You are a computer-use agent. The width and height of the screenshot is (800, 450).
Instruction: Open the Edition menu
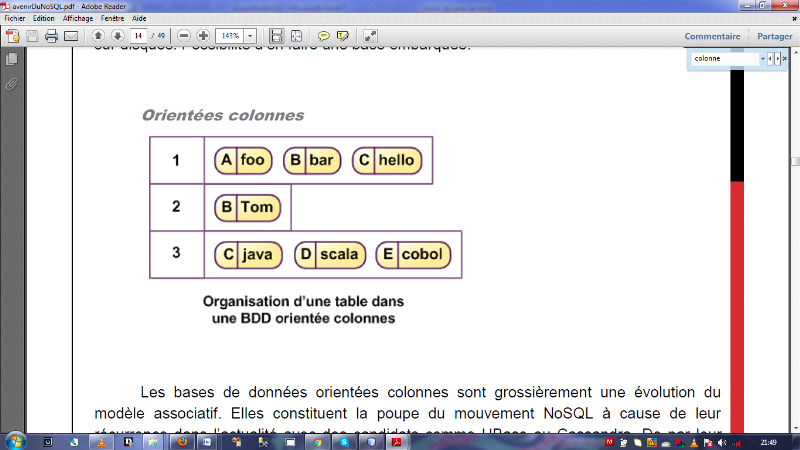[x=43, y=18]
